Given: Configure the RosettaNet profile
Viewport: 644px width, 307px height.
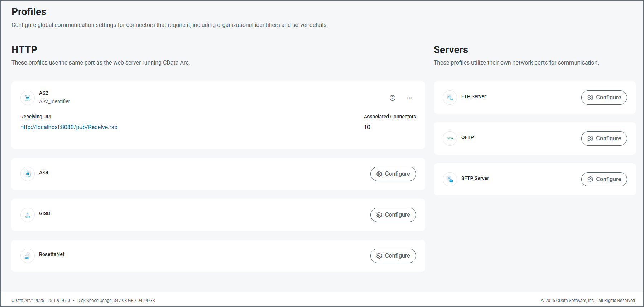Looking at the screenshot, I should 393,256.
